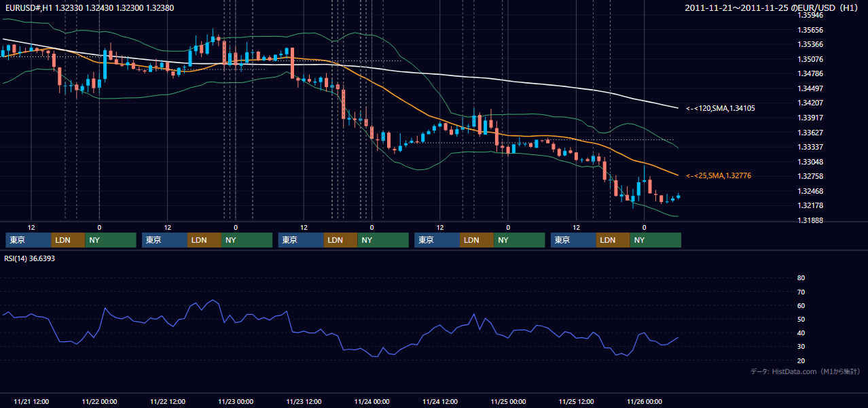This screenshot has height=408, width=868.
Task: Select time axis label 11/24 12:00
Action: pos(440,401)
